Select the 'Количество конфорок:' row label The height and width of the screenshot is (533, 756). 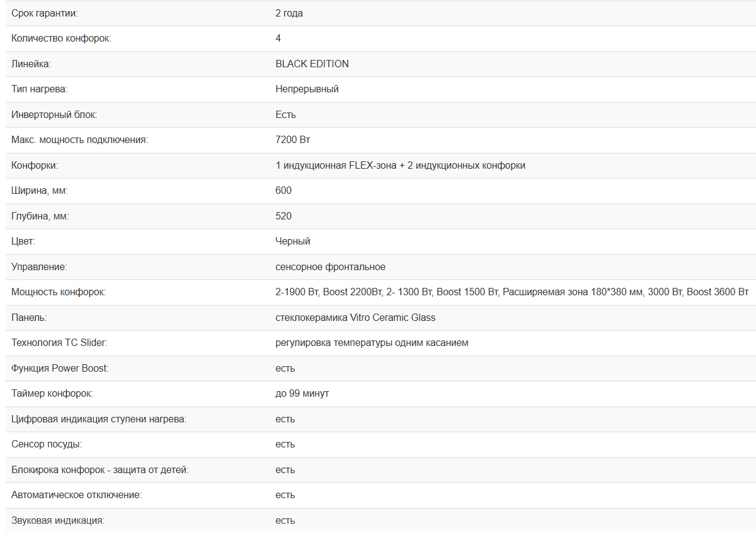tap(61, 39)
